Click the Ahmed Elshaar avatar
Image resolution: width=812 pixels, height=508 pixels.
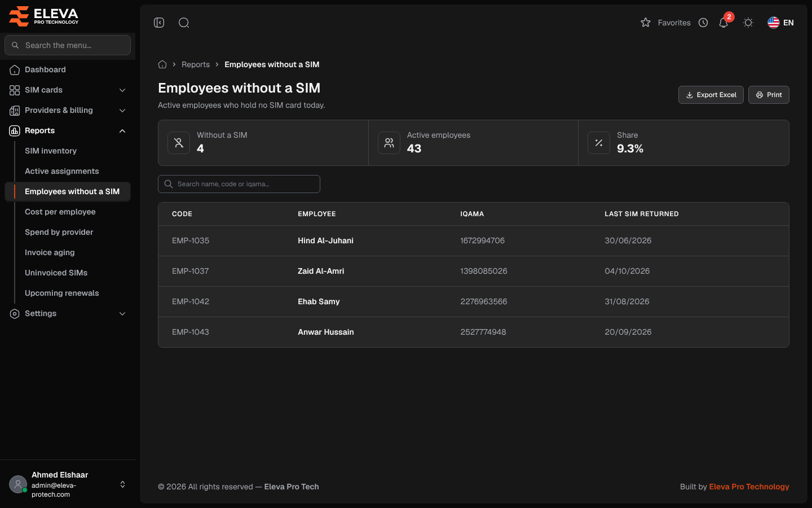pos(18,484)
